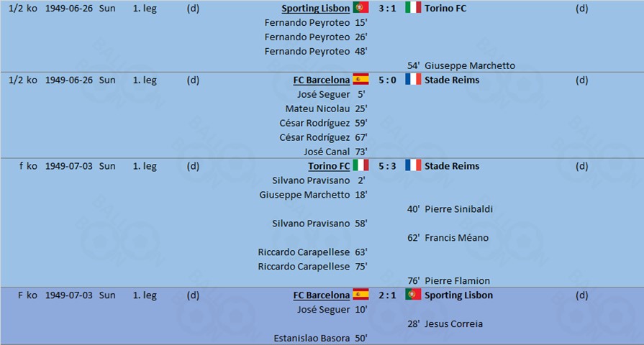
Task: Open the FC Barcelona link in 5:0 match
Action: 321,80
